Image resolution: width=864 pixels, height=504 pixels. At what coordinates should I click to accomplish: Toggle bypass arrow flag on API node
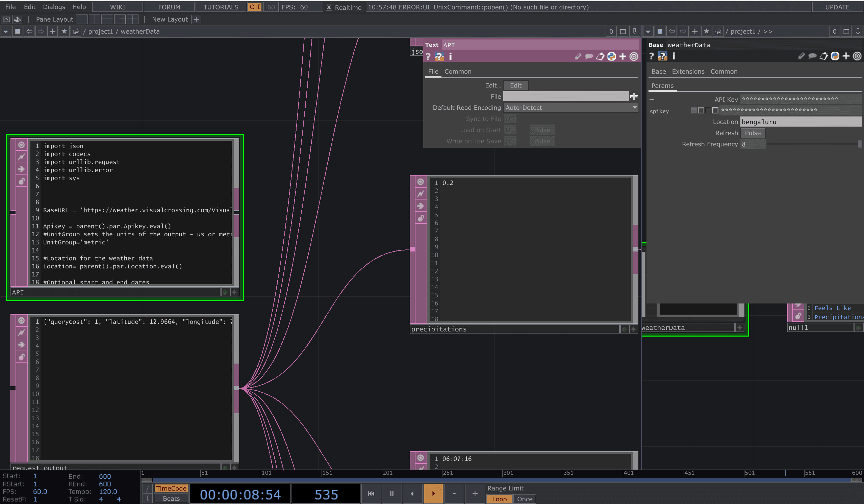[x=21, y=169]
